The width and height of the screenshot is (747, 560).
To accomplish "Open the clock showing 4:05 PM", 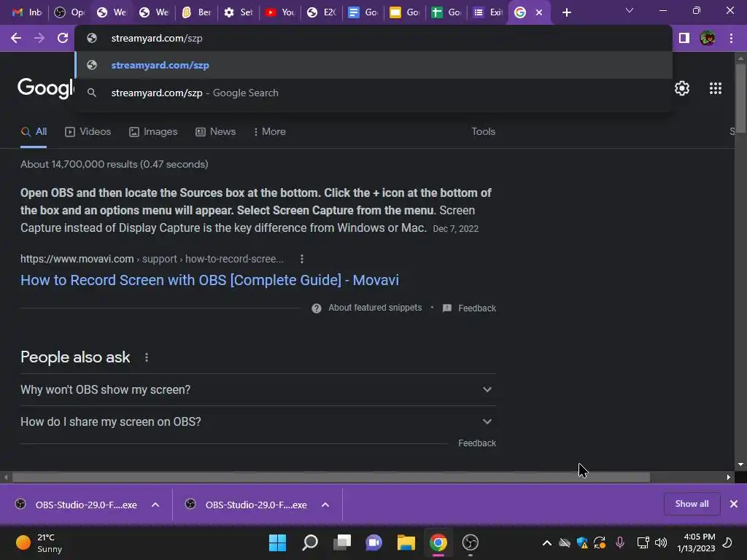I will (696, 542).
